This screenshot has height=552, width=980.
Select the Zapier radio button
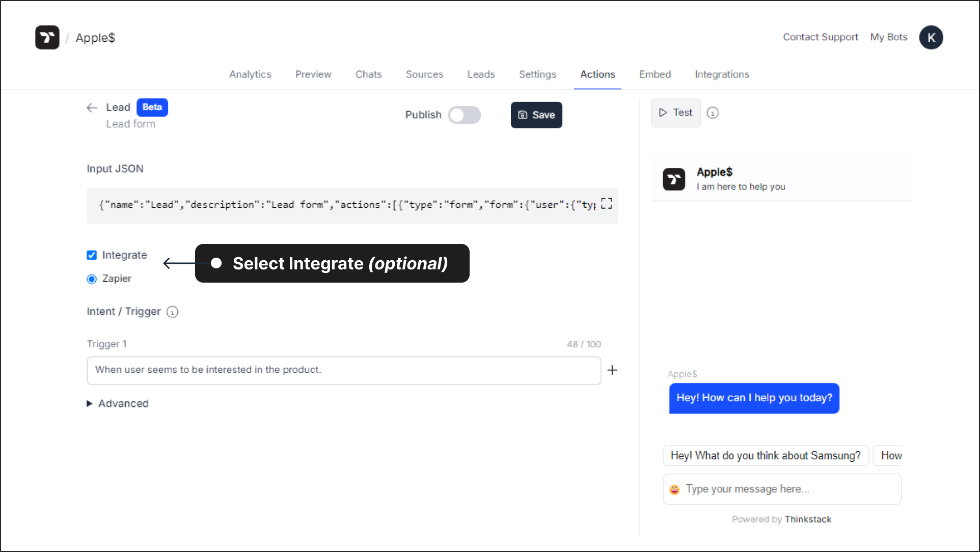point(92,279)
